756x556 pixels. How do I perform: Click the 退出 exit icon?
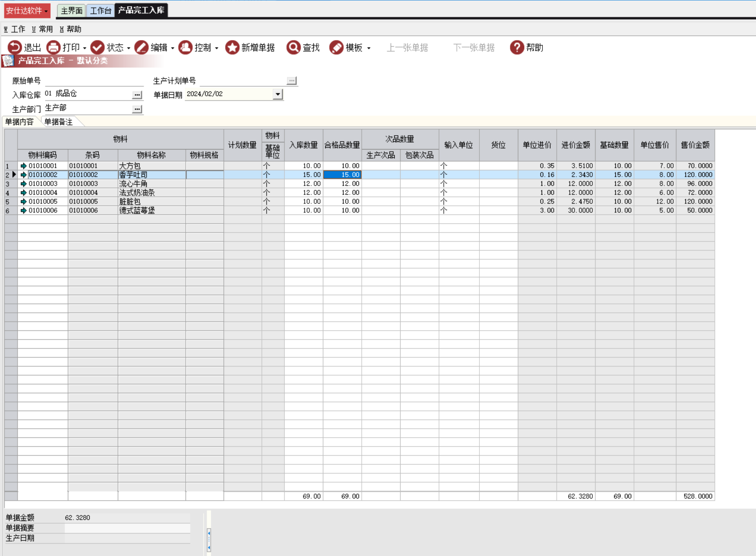point(15,48)
